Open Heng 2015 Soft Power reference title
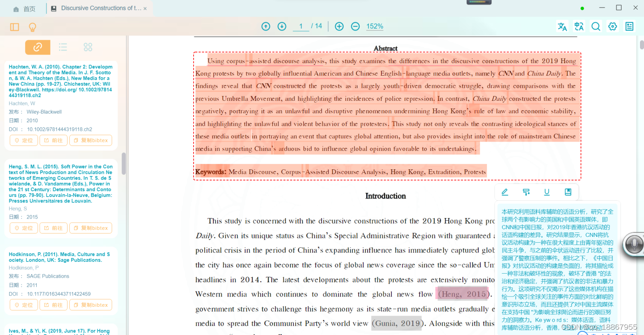This screenshot has width=644, height=335. (61, 184)
